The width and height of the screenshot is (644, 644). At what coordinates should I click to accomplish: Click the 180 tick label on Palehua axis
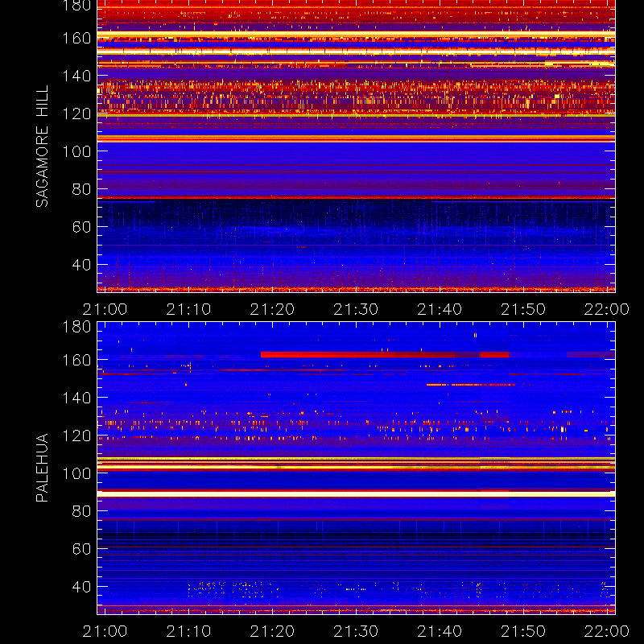tap(76, 327)
